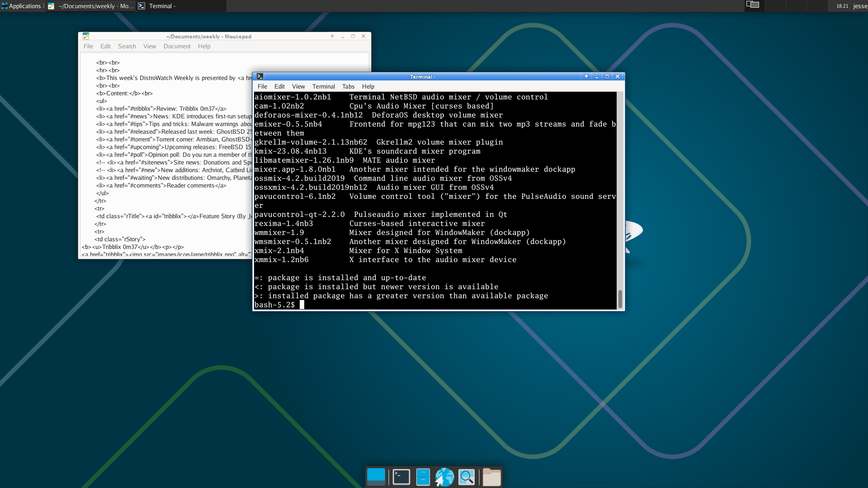Viewport: 868px width, 488px height.
Task: Open Mousepad's Document menu
Action: pyautogui.click(x=177, y=46)
